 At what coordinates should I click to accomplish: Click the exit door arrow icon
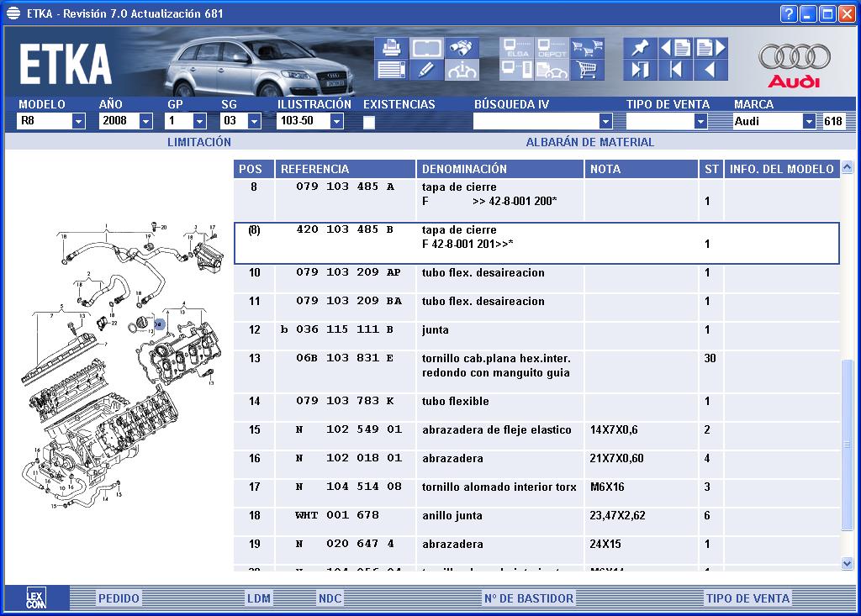[640, 70]
